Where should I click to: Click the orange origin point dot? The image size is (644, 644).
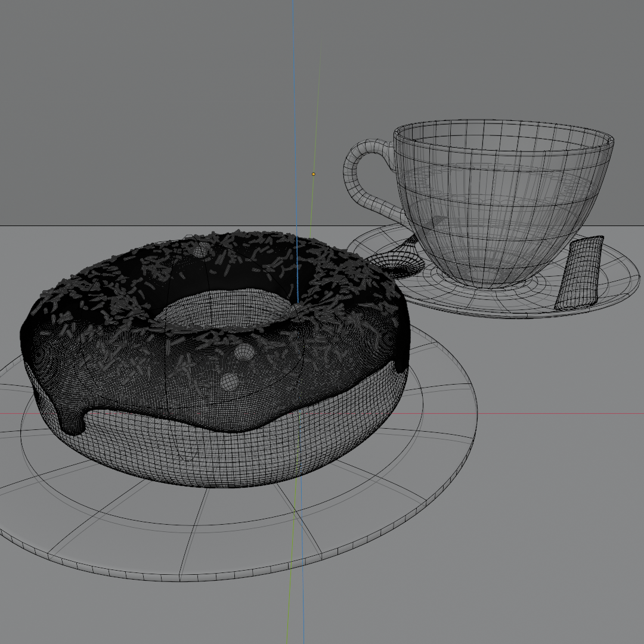coord(314,174)
